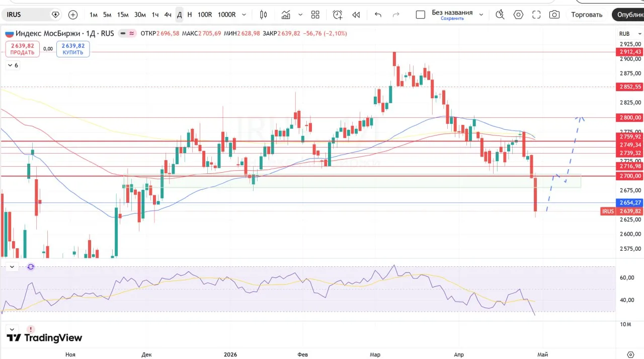
Task: Open the indicator templates grid
Action: coord(315,15)
